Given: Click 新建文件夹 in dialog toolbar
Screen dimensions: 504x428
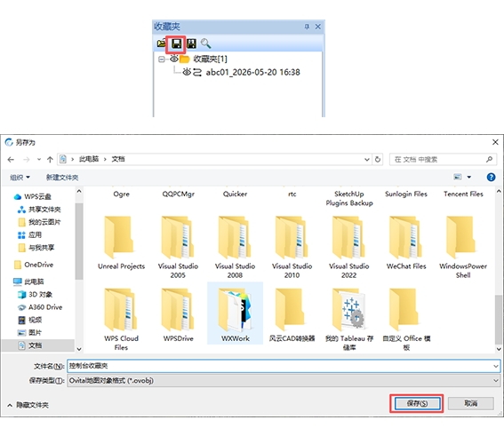Looking at the screenshot, I should 62,178.
